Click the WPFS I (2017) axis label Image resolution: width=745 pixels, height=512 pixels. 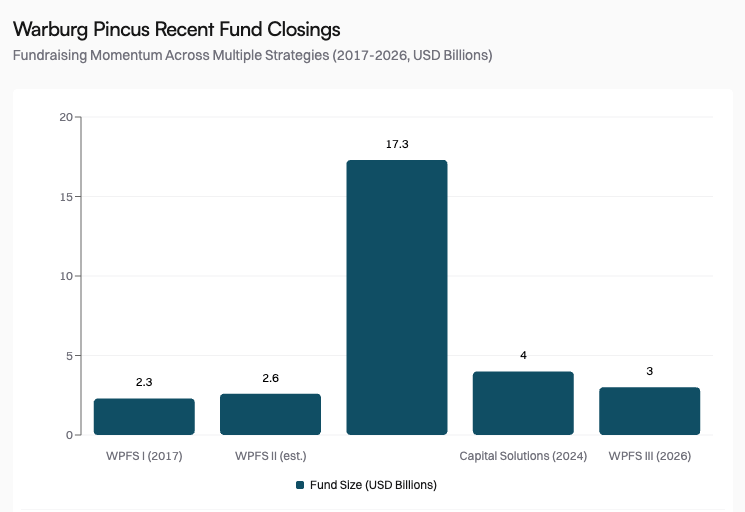[144, 456]
